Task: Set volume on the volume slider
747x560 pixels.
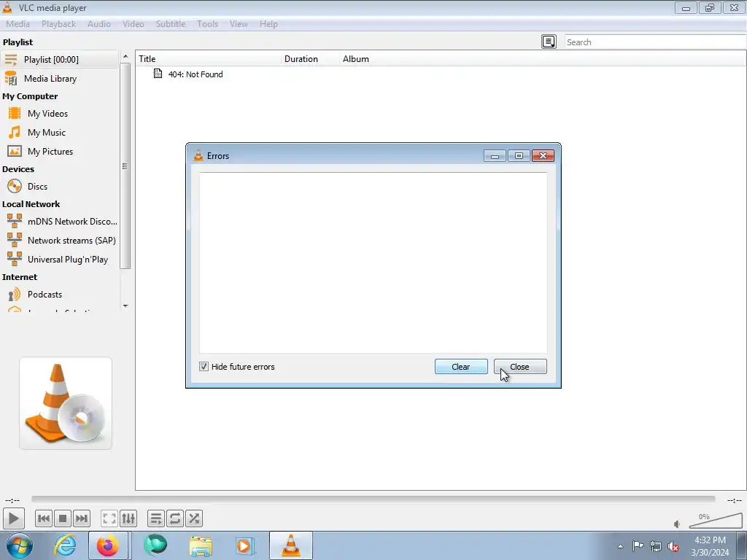Action: click(716, 521)
